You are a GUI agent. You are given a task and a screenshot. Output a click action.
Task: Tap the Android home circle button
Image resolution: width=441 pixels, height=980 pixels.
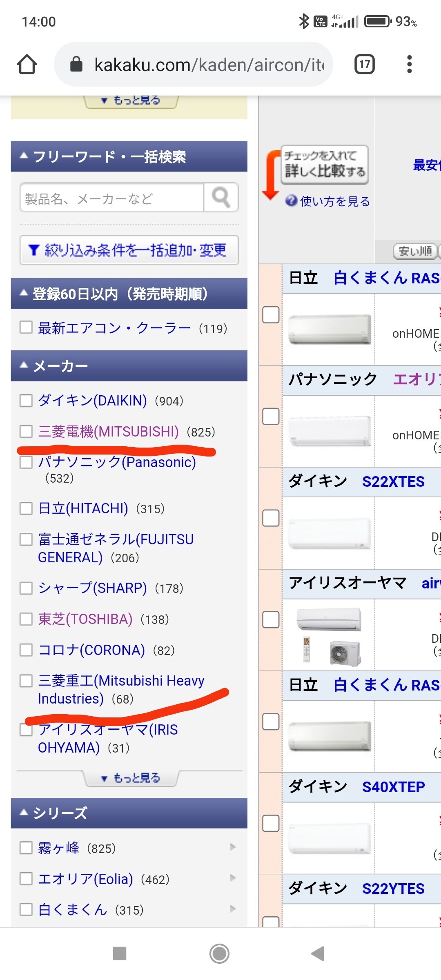tap(220, 953)
